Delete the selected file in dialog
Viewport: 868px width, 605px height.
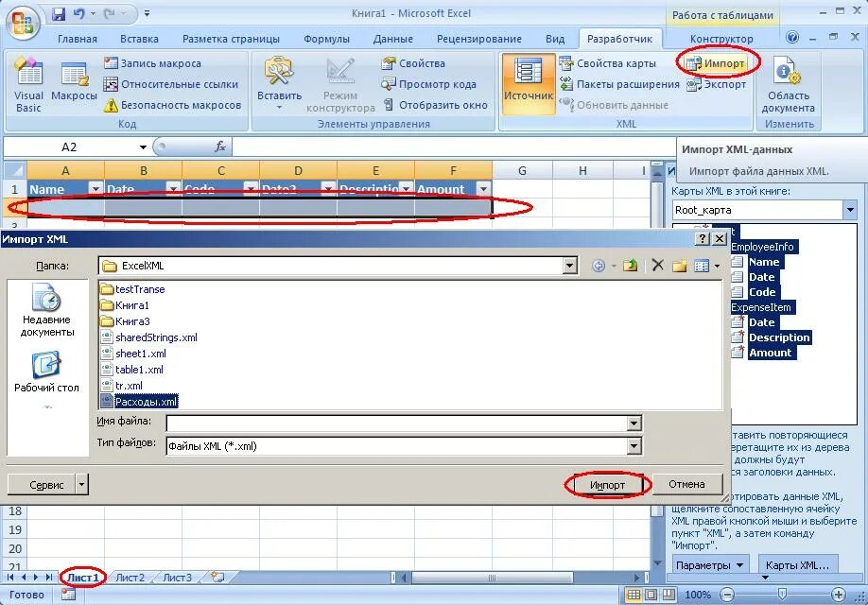[x=658, y=265]
